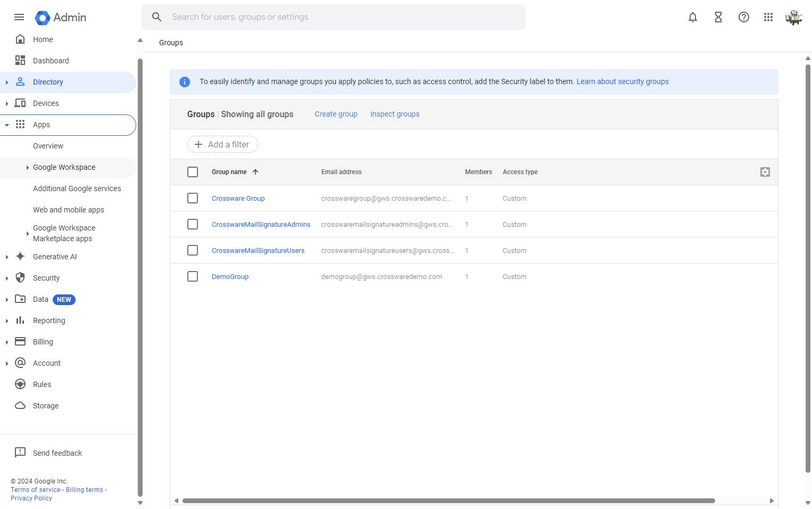Open the notifications bell
This screenshot has height=509, width=812.
tap(692, 17)
